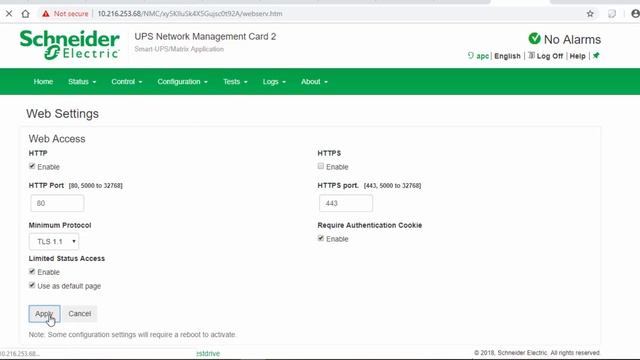The height and width of the screenshot is (360, 640).
Task: Expand the Tests menu
Action: tap(235, 82)
